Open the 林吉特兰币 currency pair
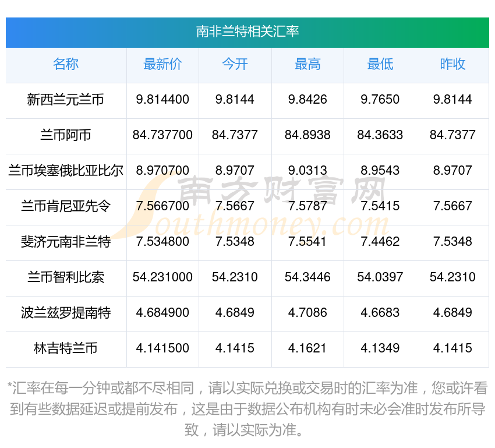The width and height of the screenshot is (495, 448). click(x=66, y=348)
